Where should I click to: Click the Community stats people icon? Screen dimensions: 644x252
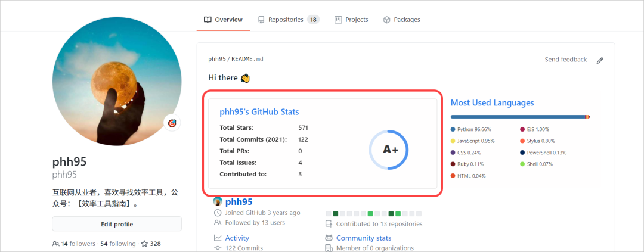(329, 238)
